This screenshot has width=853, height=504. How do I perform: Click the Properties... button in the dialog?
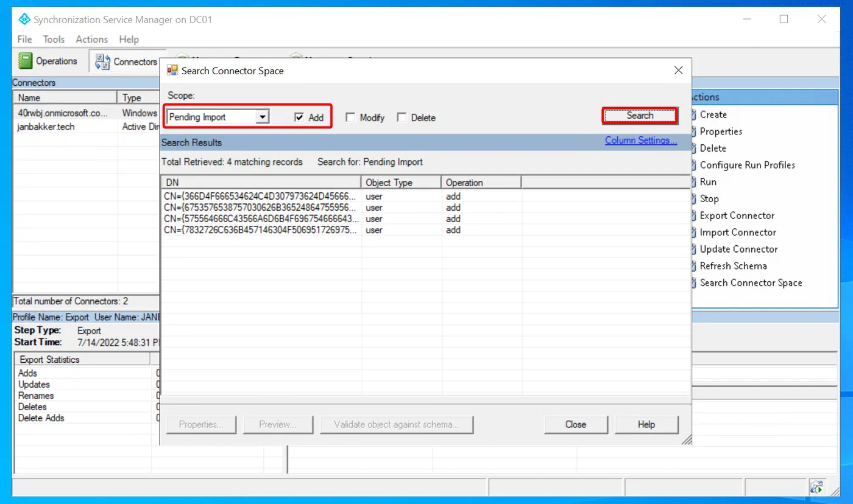201,424
